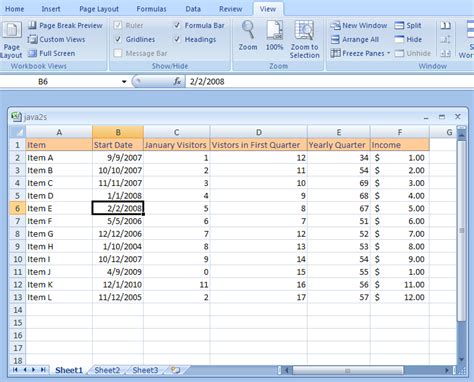Select column A header
The height and width of the screenshot is (382, 474).
tap(59, 132)
